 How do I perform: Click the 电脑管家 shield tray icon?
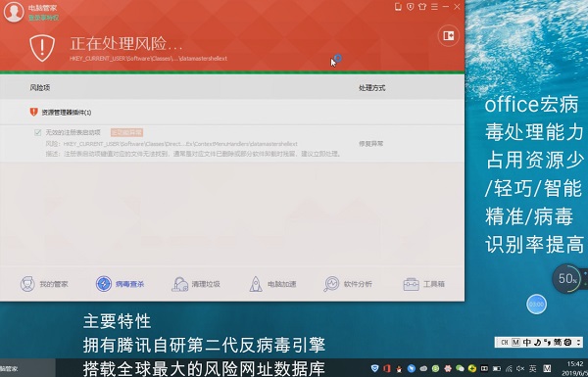(374, 368)
